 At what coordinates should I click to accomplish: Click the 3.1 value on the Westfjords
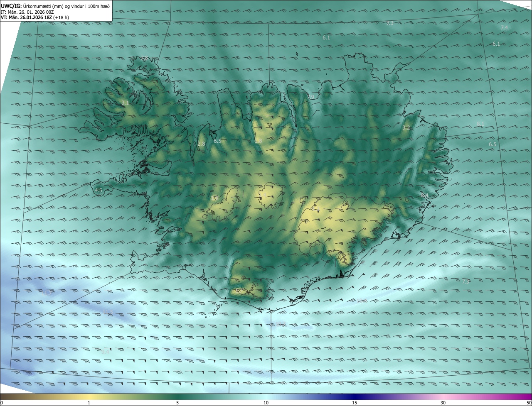pyautogui.click(x=125, y=103)
